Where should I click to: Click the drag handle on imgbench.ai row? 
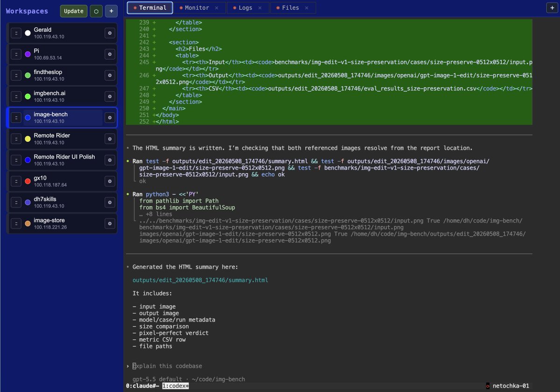[16, 97]
